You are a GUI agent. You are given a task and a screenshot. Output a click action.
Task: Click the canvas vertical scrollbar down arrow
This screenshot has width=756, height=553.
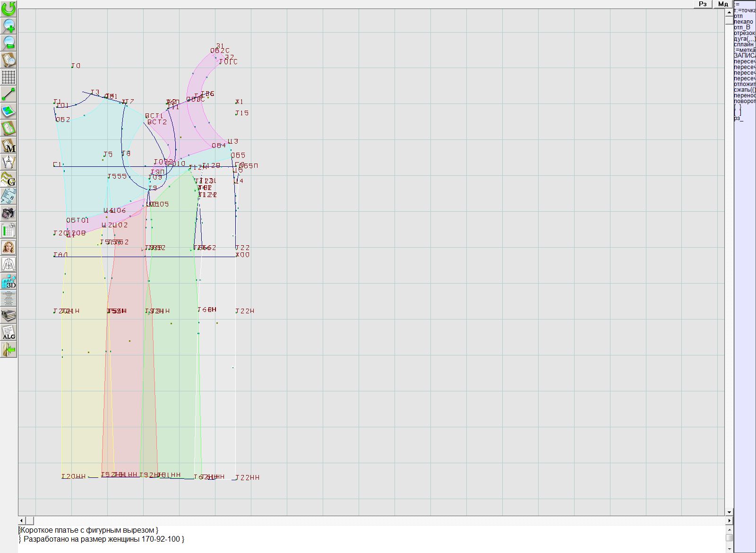pyautogui.click(x=729, y=512)
